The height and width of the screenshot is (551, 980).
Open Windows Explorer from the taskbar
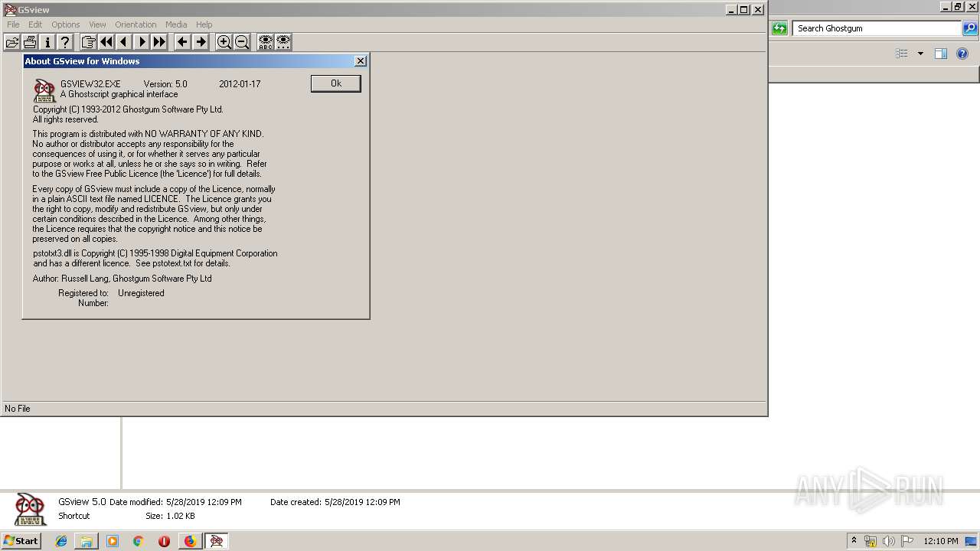87,541
